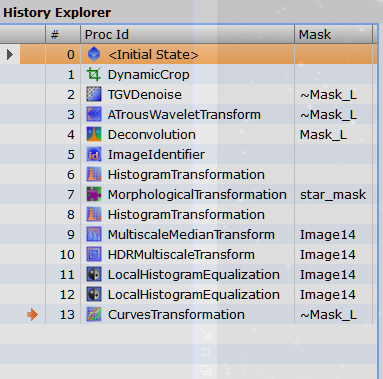Viewport: 383px width, 379px height.
Task: Sort by the # column header
Action: pyautogui.click(x=63, y=34)
